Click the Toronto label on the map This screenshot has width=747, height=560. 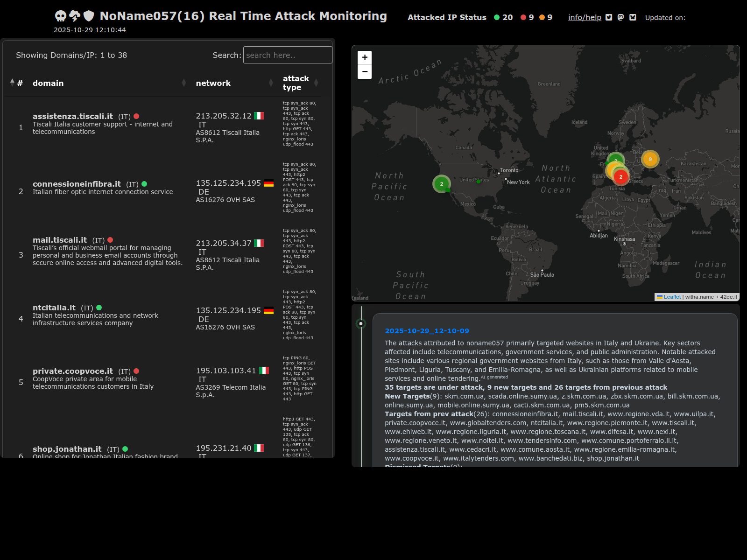pos(509,170)
